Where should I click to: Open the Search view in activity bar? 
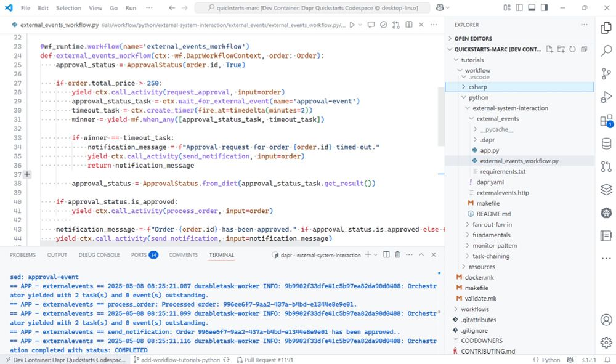[x=606, y=51]
